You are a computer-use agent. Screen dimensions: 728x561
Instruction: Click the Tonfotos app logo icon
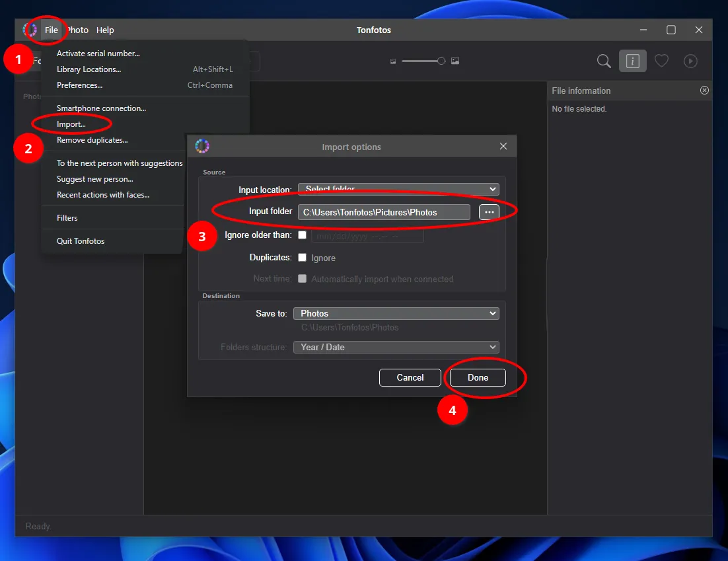coord(30,30)
